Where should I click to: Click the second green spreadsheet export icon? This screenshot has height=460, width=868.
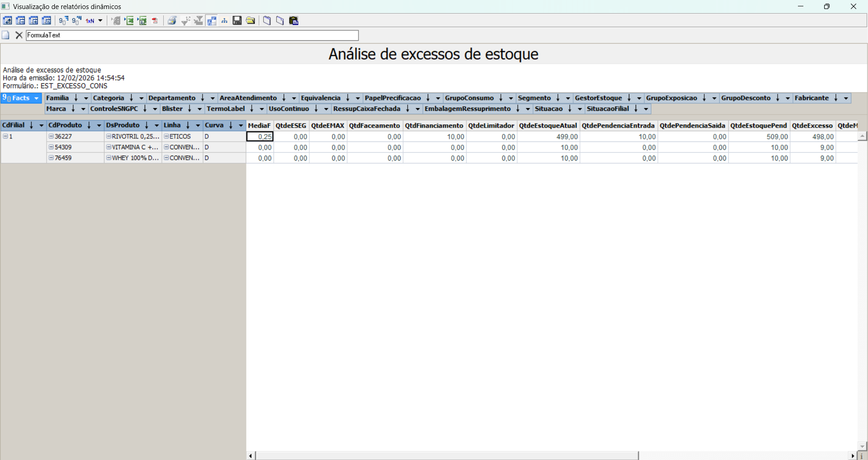pos(142,20)
